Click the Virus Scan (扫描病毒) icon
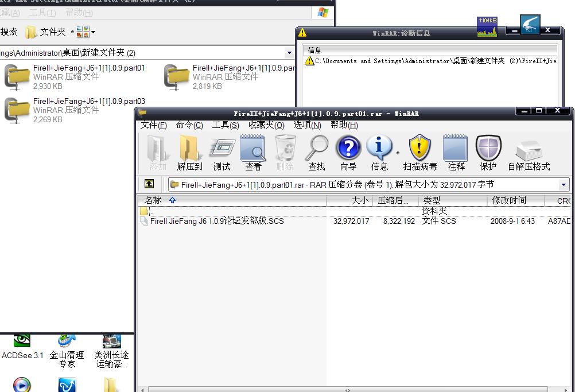The width and height of the screenshot is (575, 392). (420, 153)
